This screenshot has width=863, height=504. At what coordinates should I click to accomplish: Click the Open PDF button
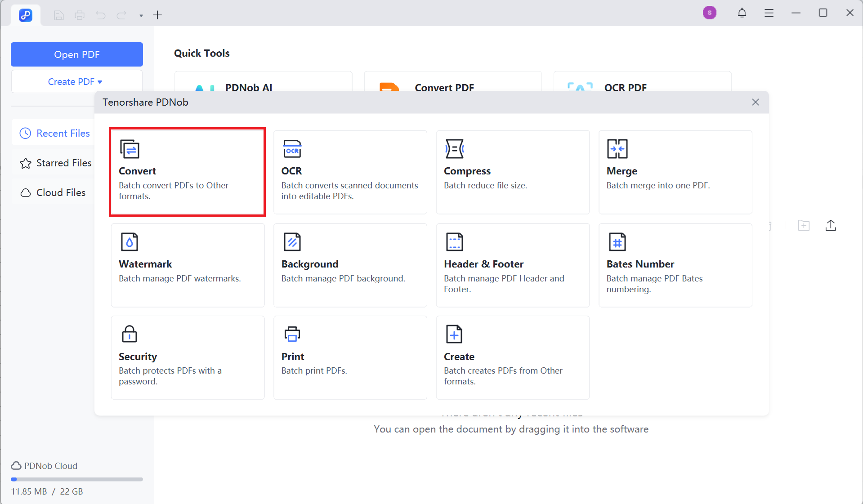tap(76, 54)
